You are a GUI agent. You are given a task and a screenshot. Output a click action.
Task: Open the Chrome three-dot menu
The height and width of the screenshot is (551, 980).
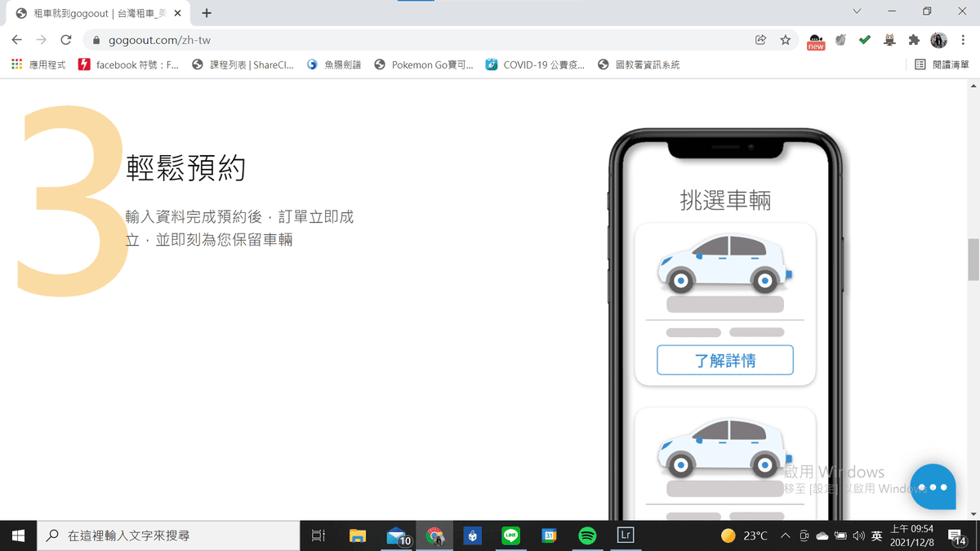click(963, 39)
